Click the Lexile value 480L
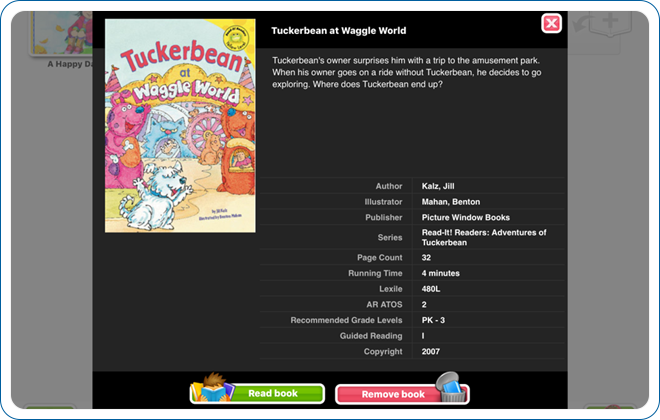This screenshot has height=420, width=660. click(x=431, y=289)
